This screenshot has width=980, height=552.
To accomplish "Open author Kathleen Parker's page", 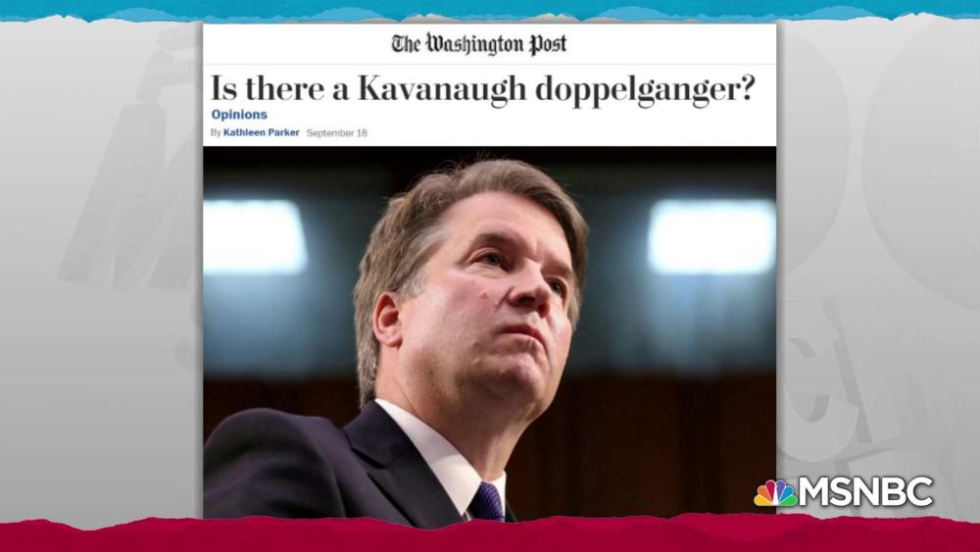I will (x=262, y=132).
